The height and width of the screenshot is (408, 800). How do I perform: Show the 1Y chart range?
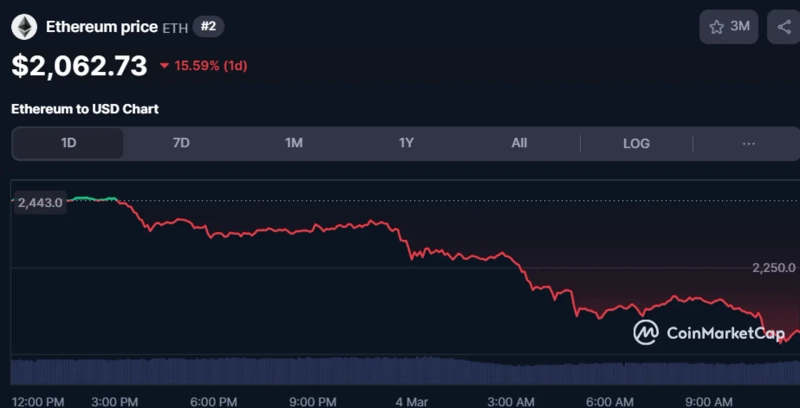[406, 143]
